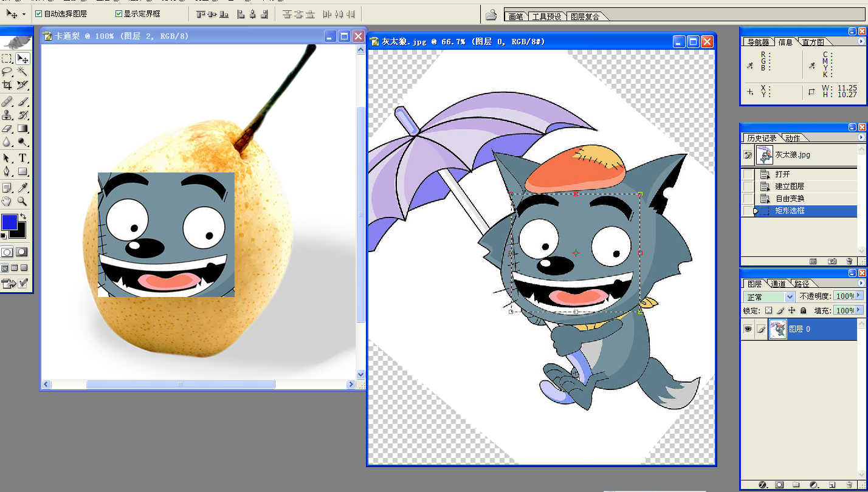Click the blue foreground color swatch

coord(9,222)
